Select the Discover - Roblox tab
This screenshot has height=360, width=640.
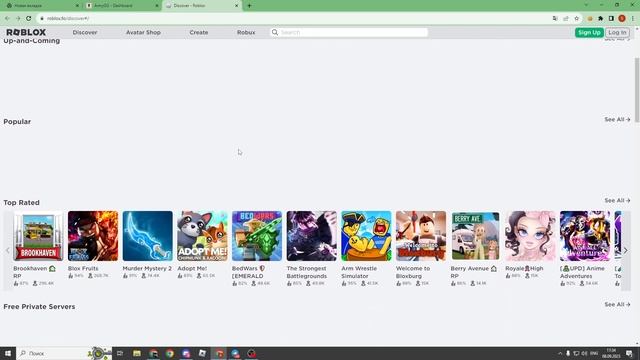point(202,6)
